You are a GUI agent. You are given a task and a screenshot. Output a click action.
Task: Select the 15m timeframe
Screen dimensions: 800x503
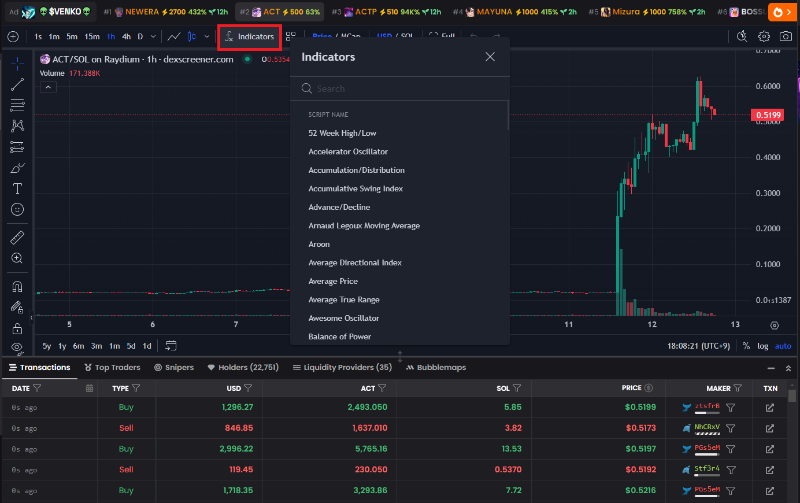coord(92,37)
